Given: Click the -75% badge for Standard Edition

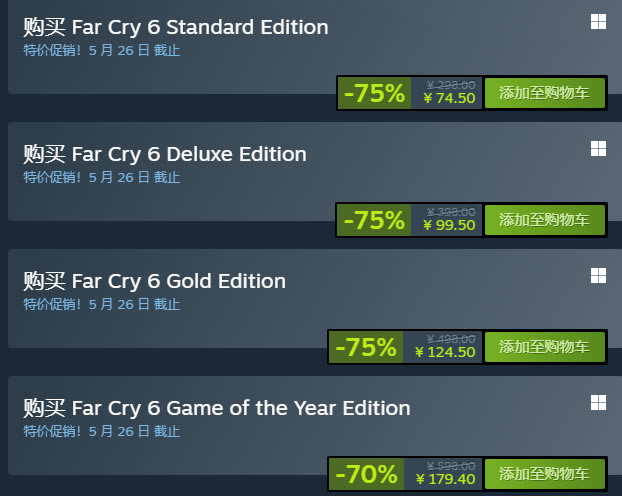Looking at the screenshot, I should [374, 93].
